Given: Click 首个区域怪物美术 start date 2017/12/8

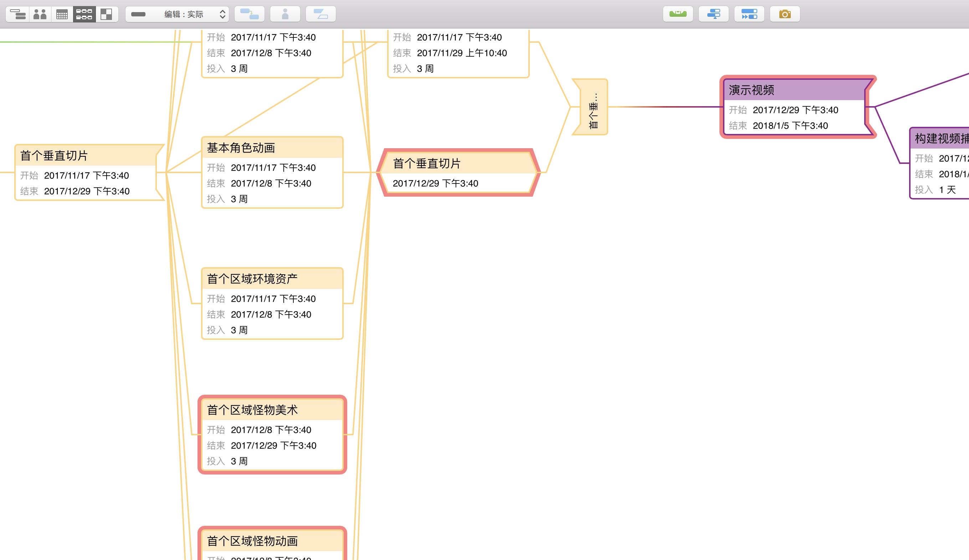Looking at the screenshot, I should coord(271,430).
